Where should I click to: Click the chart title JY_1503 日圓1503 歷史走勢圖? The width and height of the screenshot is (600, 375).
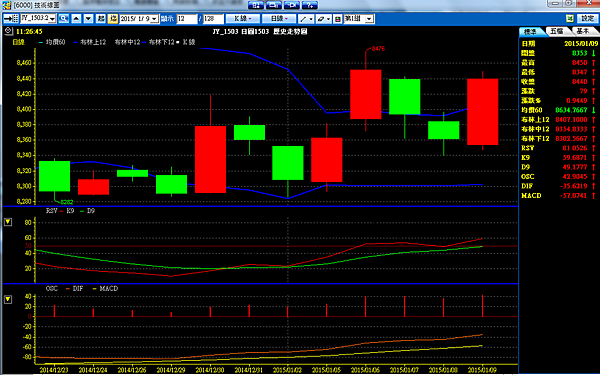[x=260, y=31]
